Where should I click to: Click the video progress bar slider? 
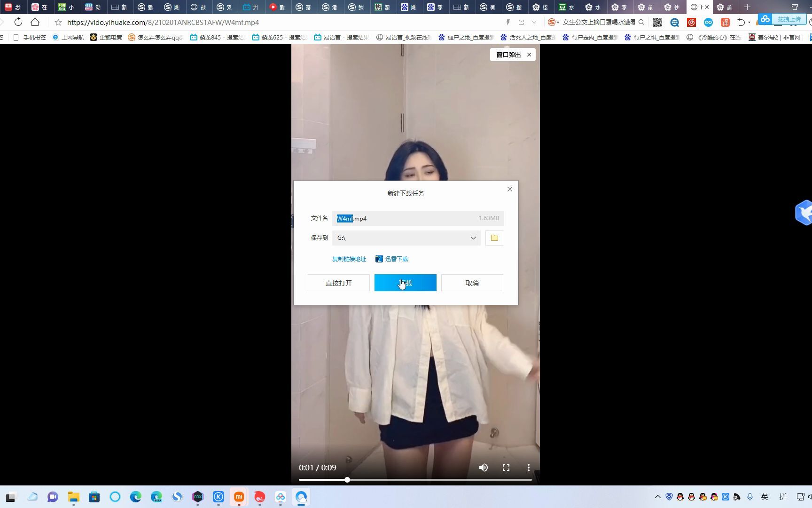point(415,480)
